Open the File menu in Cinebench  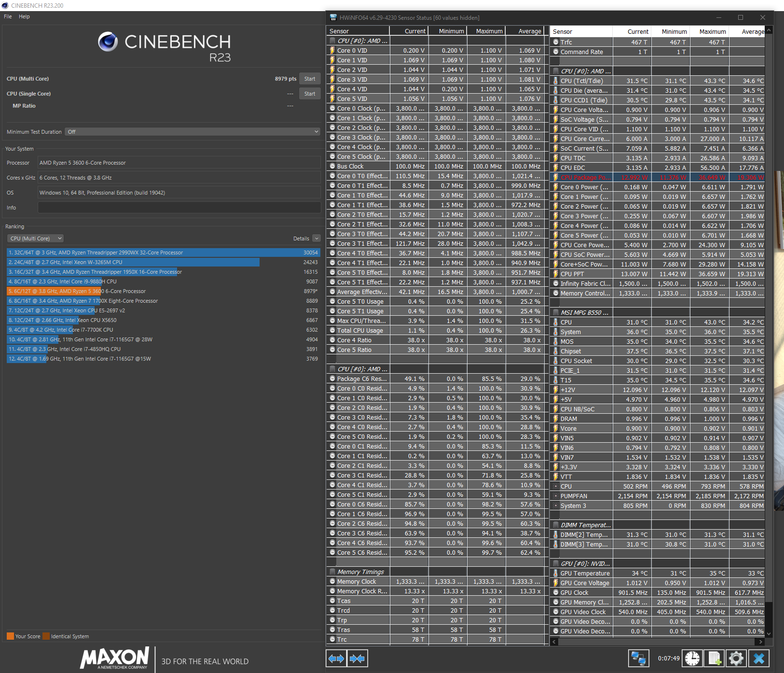tap(7, 16)
